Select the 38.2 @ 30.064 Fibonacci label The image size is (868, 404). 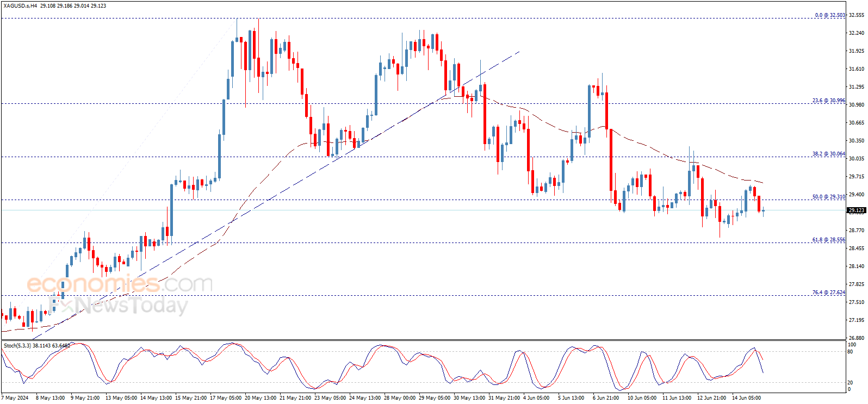click(829, 154)
